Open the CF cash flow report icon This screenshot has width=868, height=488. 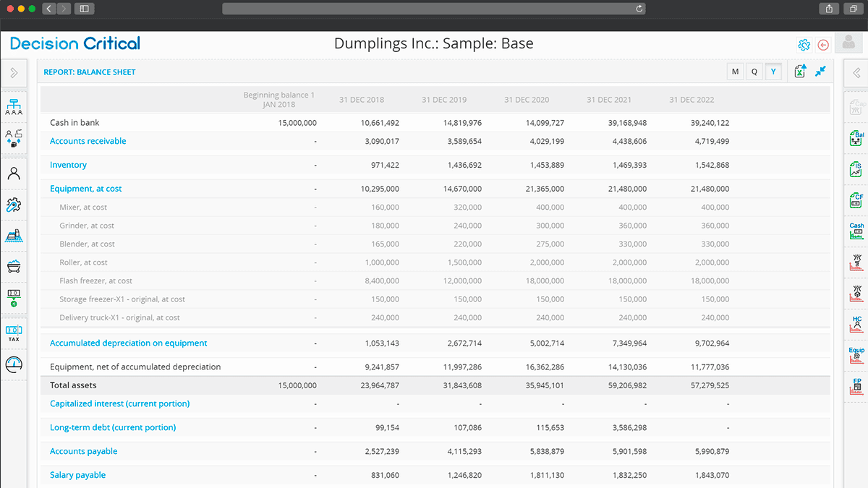tap(856, 199)
